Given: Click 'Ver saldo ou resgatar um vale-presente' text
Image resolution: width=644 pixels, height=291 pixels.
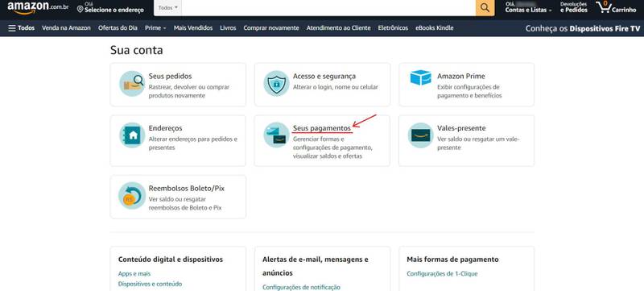Looking at the screenshot, I should tap(478, 143).
